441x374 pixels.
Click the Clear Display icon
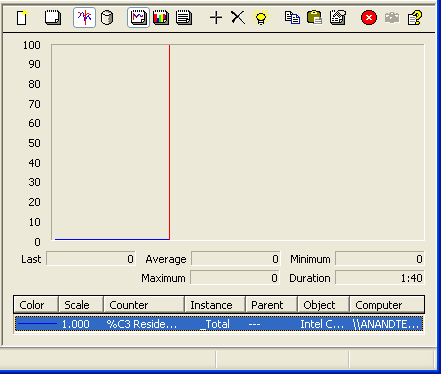point(53,17)
